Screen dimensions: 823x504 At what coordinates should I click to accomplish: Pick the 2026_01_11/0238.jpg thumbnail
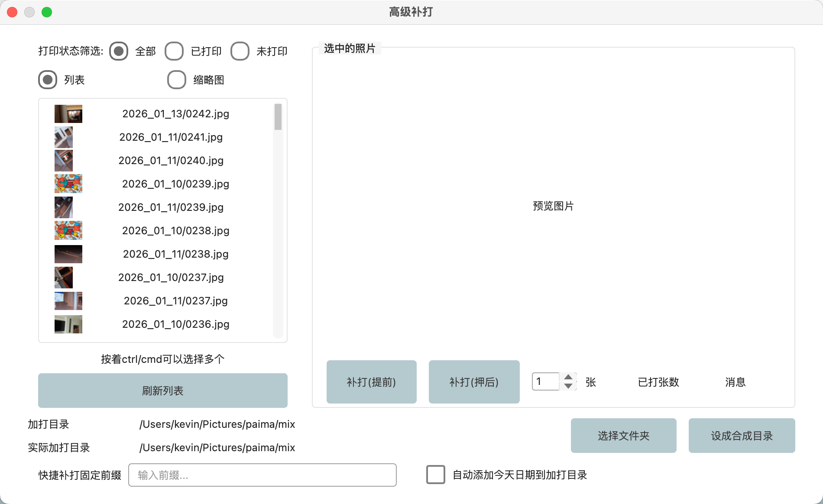(x=68, y=254)
